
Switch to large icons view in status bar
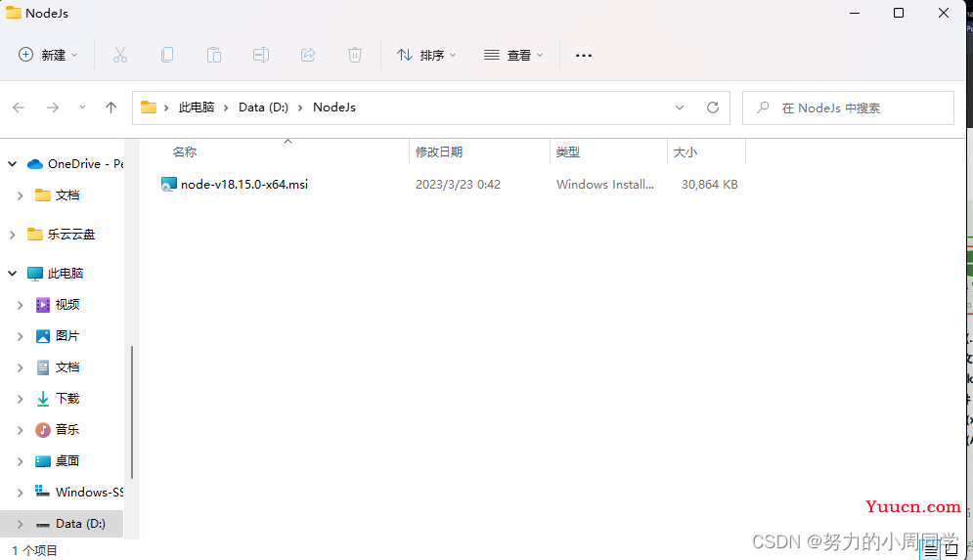click(951, 550)
